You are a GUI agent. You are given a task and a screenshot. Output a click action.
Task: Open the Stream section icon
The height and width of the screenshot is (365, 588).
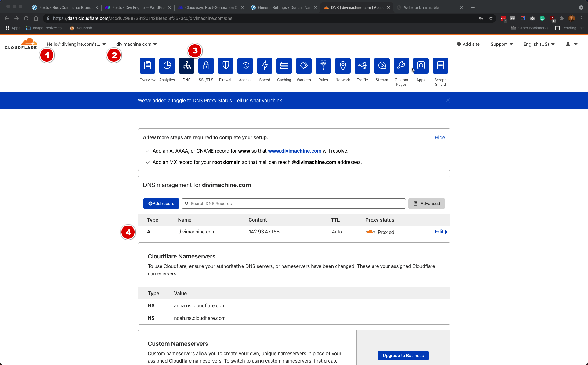click(382, 66)
